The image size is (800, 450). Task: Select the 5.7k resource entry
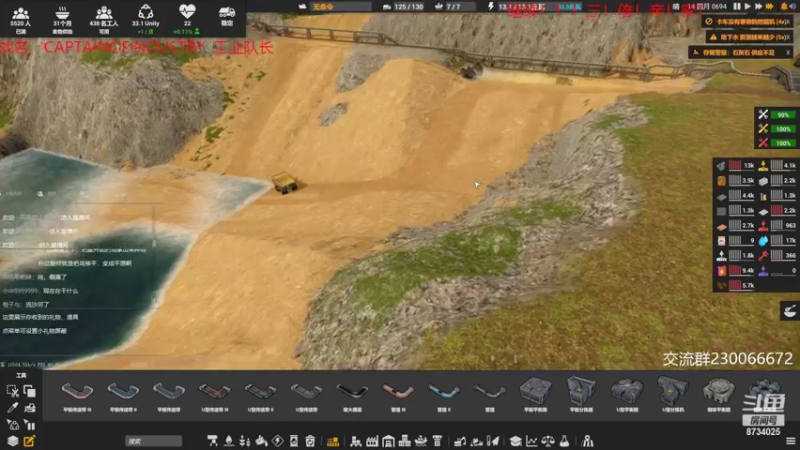click(735, 285)
